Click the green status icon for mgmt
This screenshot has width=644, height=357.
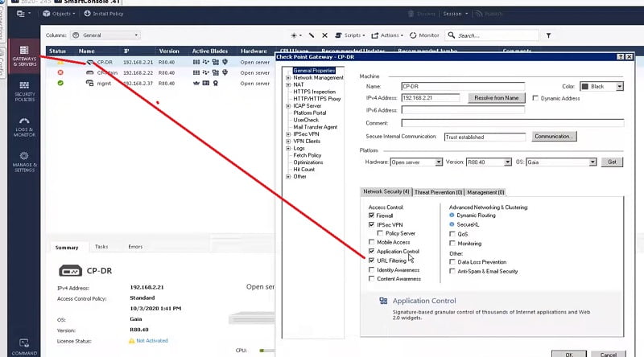[x=60, y=83]
